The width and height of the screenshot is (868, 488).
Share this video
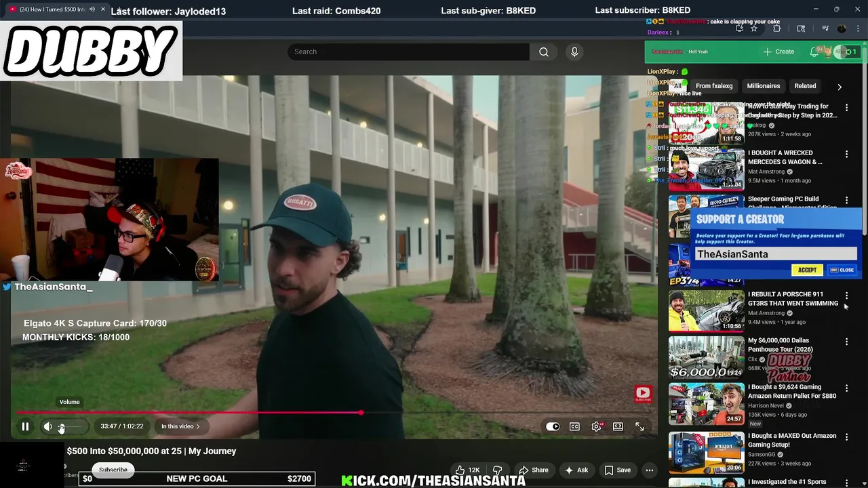(x=534, y=470)
